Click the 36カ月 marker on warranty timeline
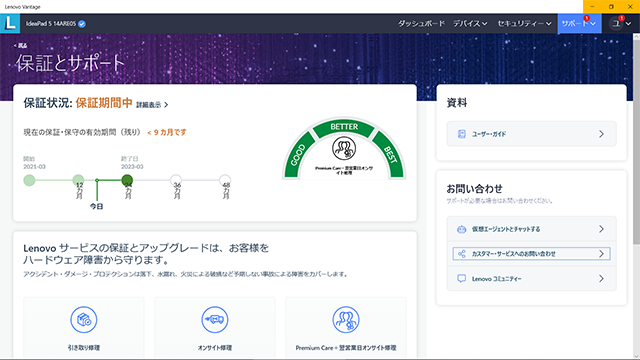 [x=176, y=180]
